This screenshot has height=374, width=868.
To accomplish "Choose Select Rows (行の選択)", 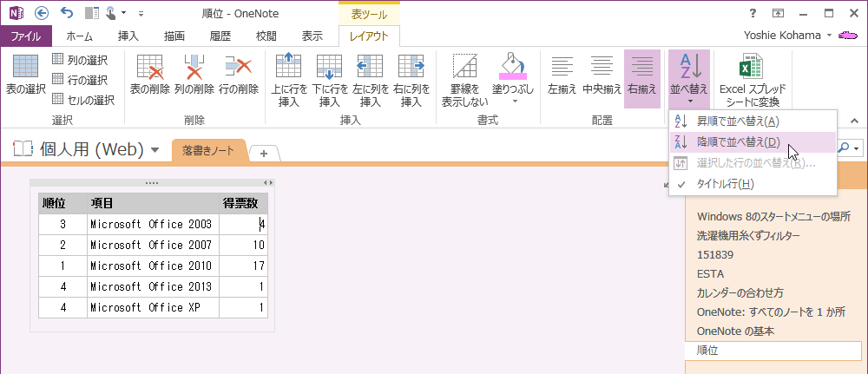I will pos(80,80).
